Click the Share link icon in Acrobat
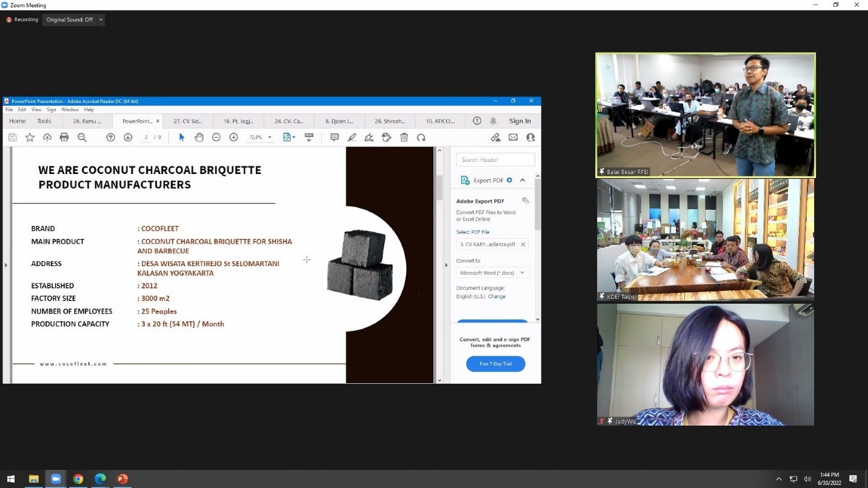The width and height of the screenshot is (868, 488). pos(495,138)
